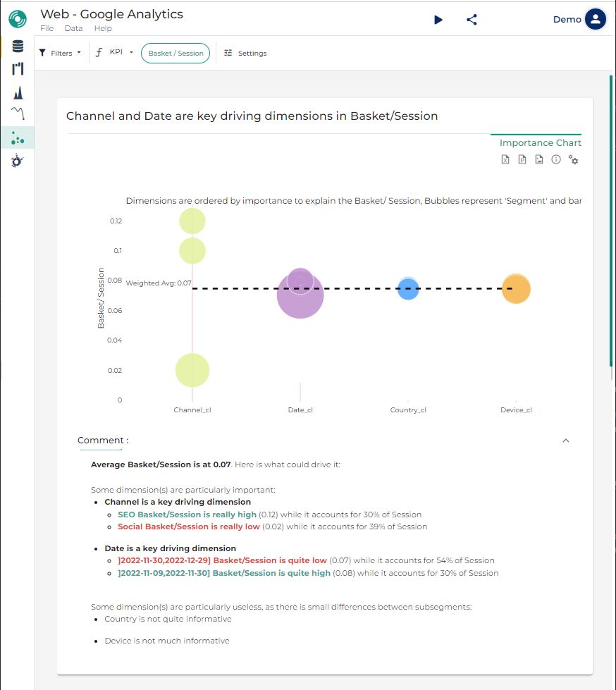Image resolution: width=616 pixels, height=690 pixels.
Task: Export chart as image icon
Action: [539, 159]
